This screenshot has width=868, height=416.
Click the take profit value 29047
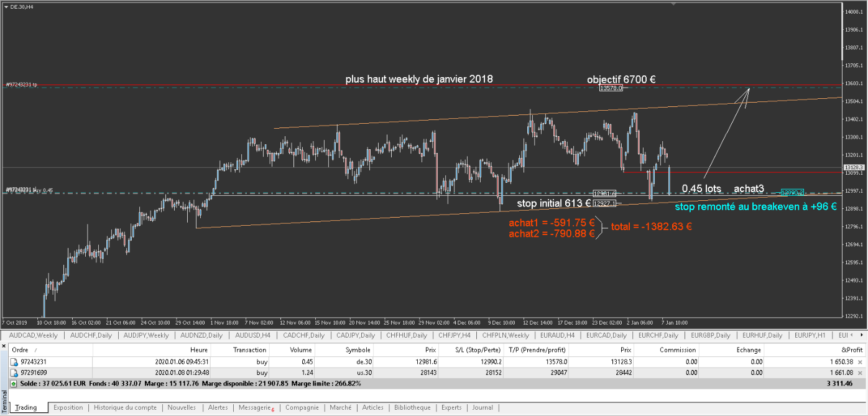coord(558,372)
